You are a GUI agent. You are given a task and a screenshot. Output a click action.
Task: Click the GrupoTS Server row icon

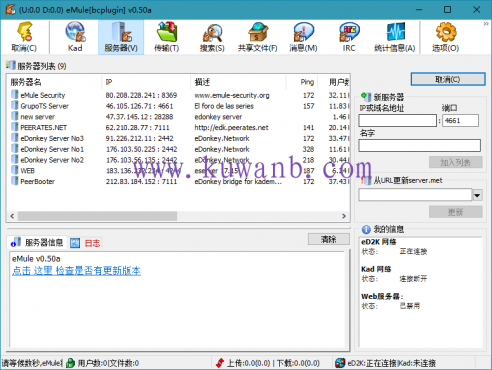[15, 106]
